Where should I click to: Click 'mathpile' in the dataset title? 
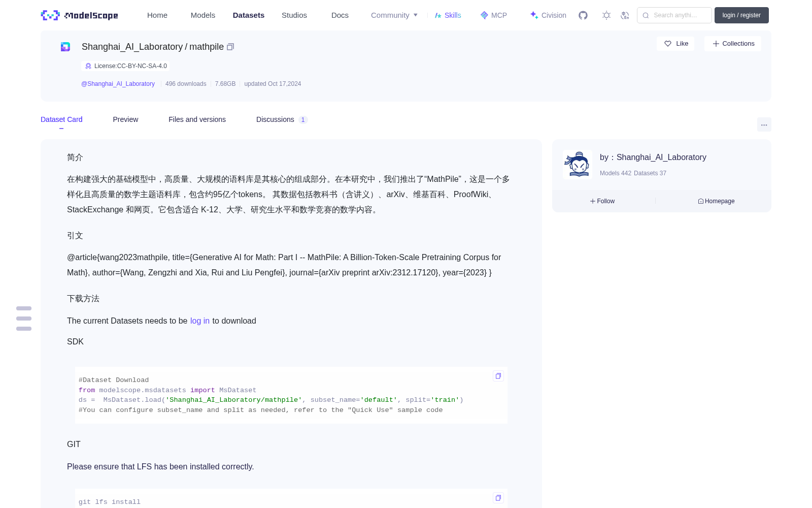point(207,47)
